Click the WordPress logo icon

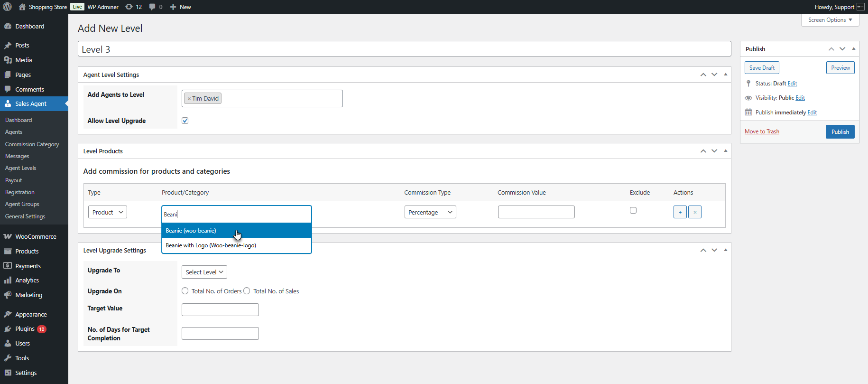coord(8,7)
